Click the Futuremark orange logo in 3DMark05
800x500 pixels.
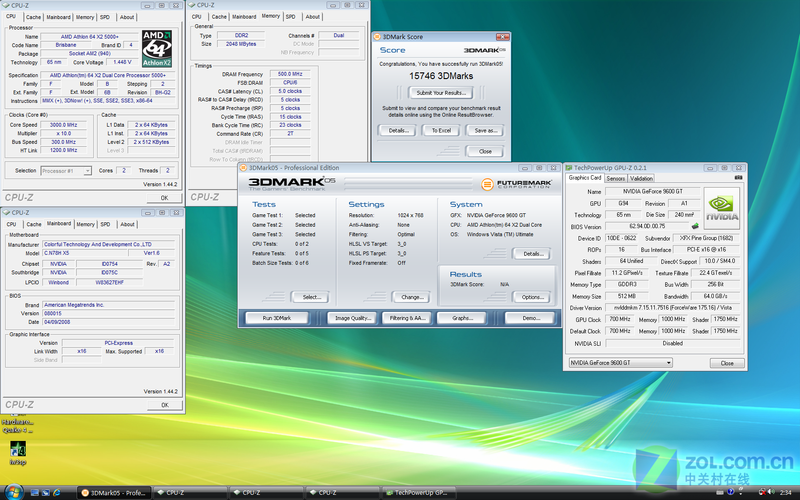pyautogui.click(x=487, y=184)
